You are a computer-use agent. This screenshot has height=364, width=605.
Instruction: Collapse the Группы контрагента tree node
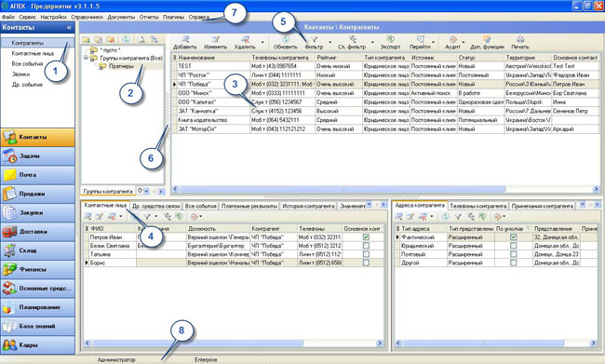[86, 58]
